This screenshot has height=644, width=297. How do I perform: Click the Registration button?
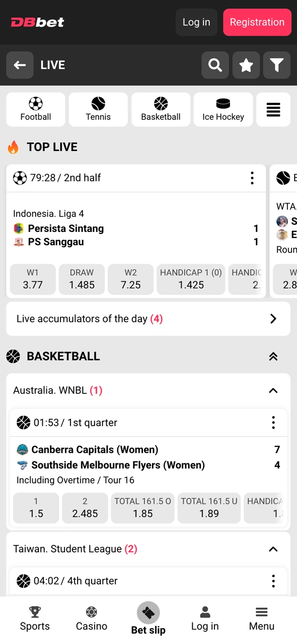tap(257, 22)
